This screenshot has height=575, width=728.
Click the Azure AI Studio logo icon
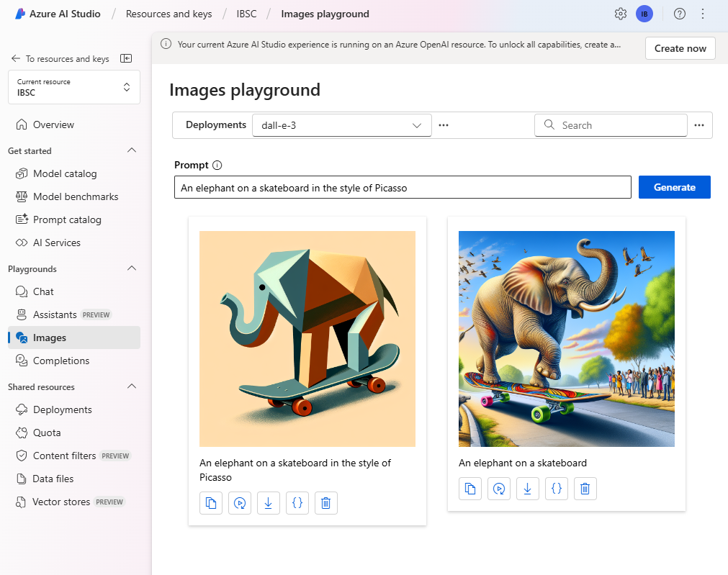[20, 14]
